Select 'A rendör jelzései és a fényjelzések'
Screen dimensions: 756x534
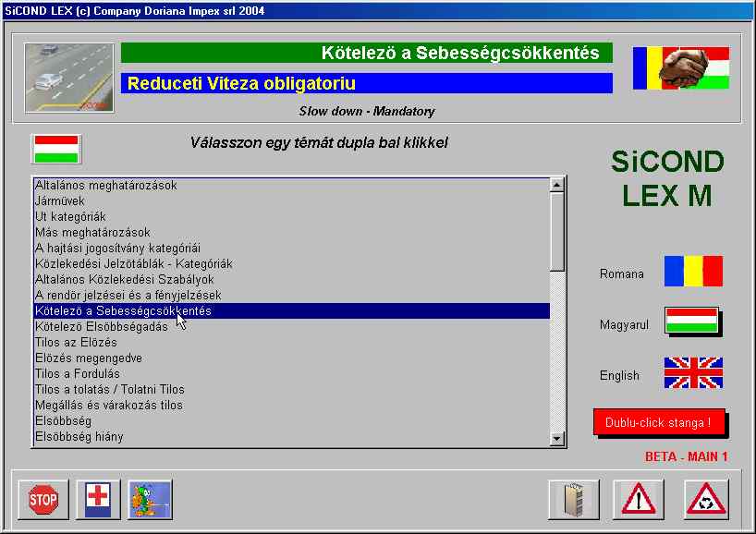tap(292, 295)
